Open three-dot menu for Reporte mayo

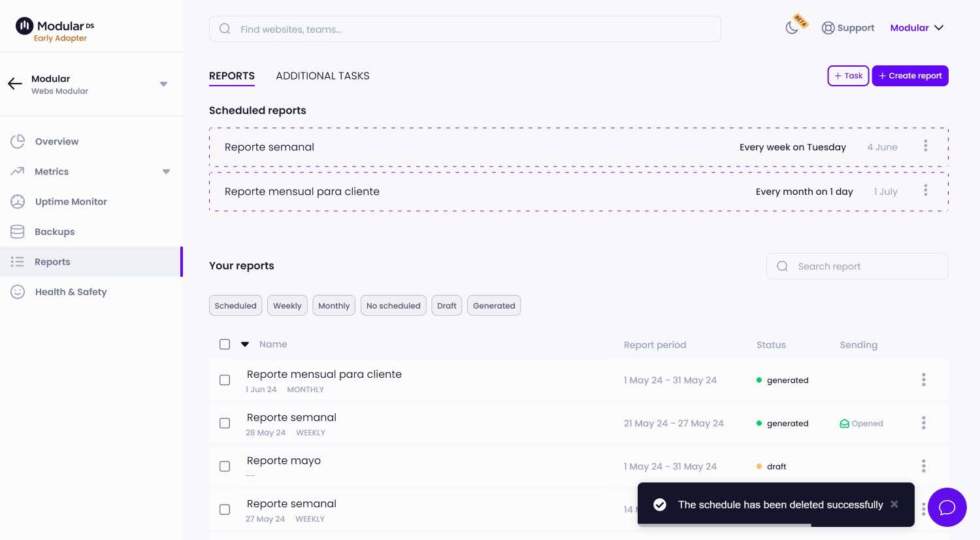[x=923, y=466]
